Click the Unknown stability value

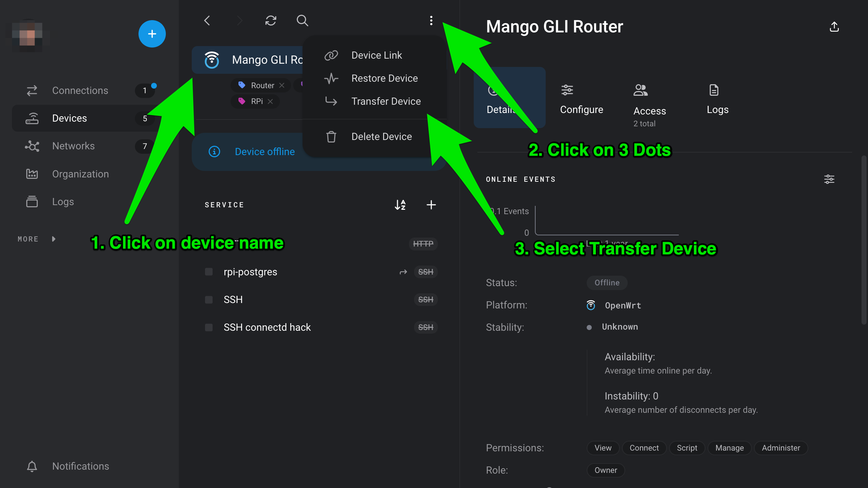[x=619, y=327]
